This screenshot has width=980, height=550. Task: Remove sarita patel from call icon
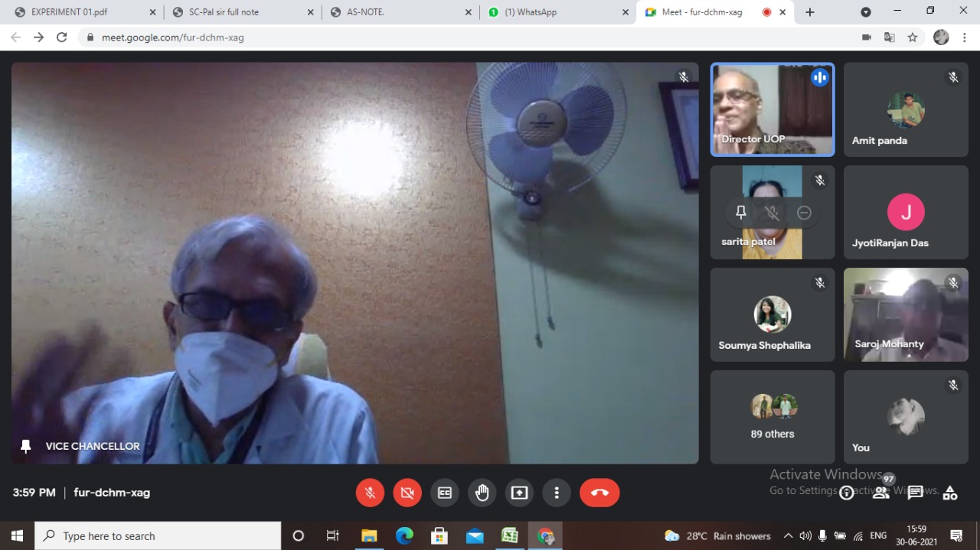point(804,213)
